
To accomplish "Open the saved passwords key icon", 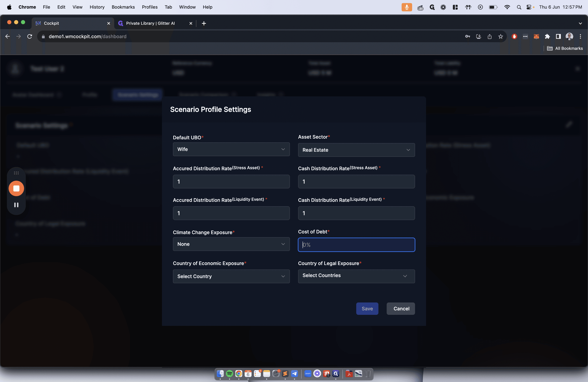I will pos(467,37).
